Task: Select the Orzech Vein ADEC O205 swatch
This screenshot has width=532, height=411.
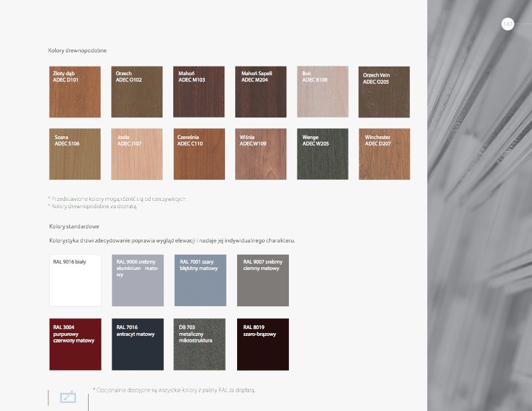Action: tap(384, 92)
